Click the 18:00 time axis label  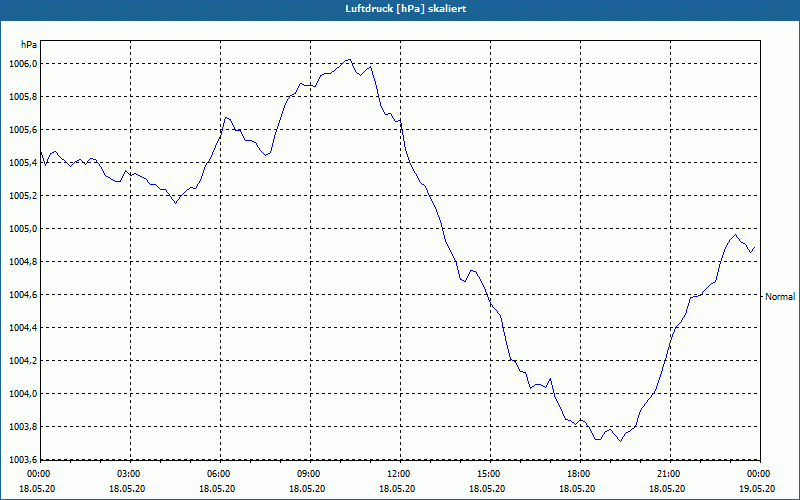[x=577, y=474]
